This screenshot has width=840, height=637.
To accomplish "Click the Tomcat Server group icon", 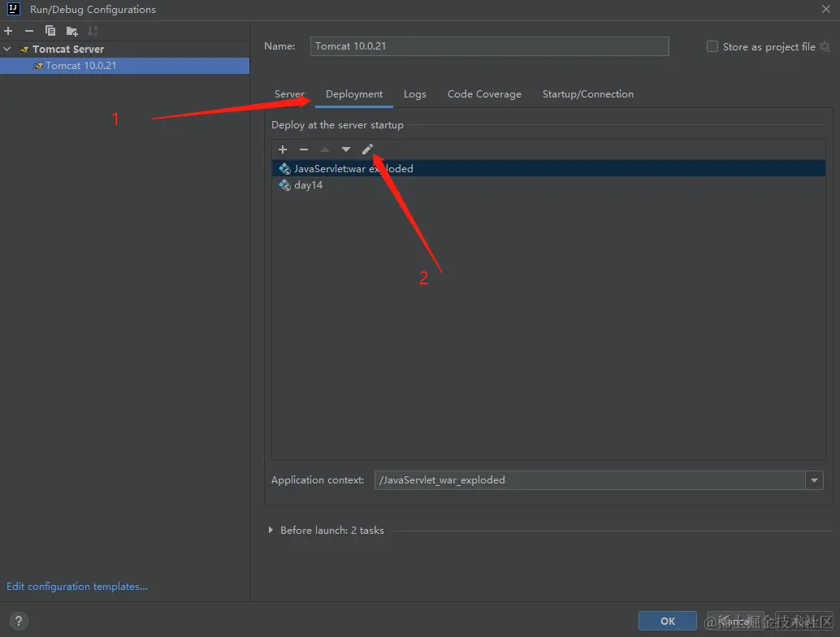I will [24, 50].
